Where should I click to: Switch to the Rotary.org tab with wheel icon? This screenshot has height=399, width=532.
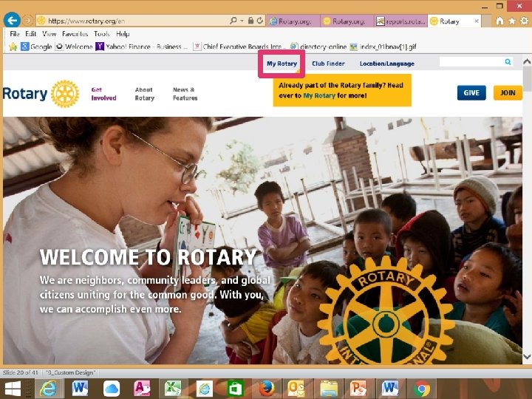347,21
